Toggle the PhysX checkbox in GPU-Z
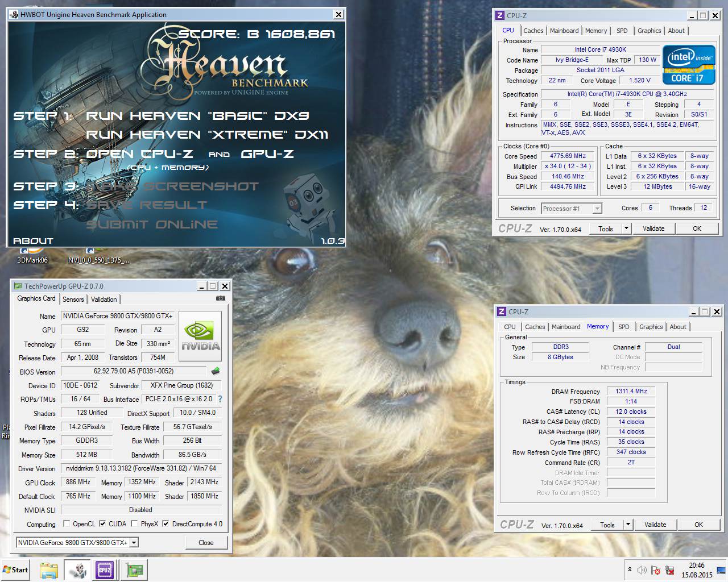 click(134, 523)
